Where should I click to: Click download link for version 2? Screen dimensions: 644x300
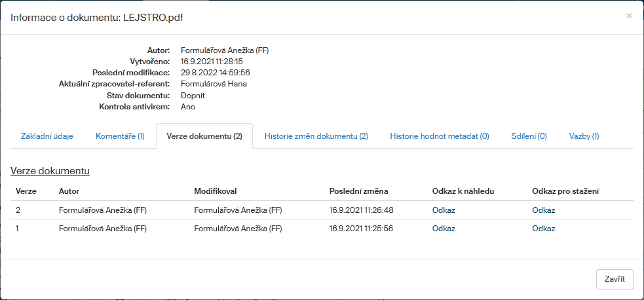543,210
